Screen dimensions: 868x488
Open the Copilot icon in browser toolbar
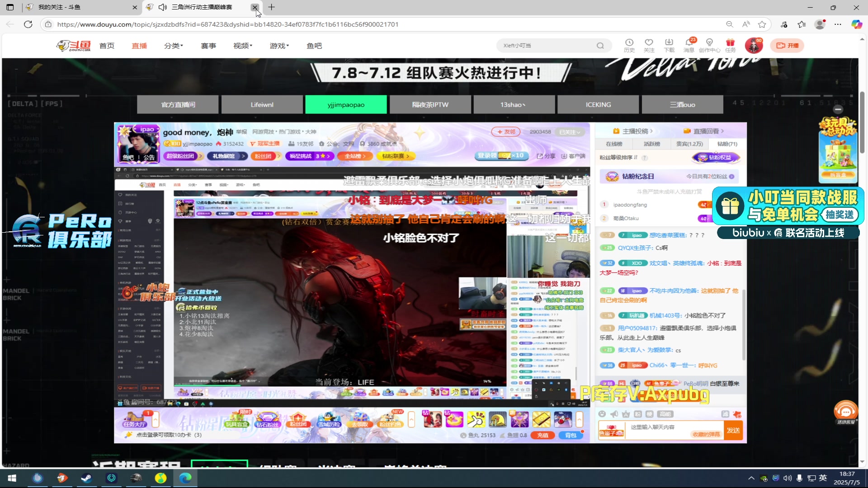pyautogui.click(x=857, y=24)
